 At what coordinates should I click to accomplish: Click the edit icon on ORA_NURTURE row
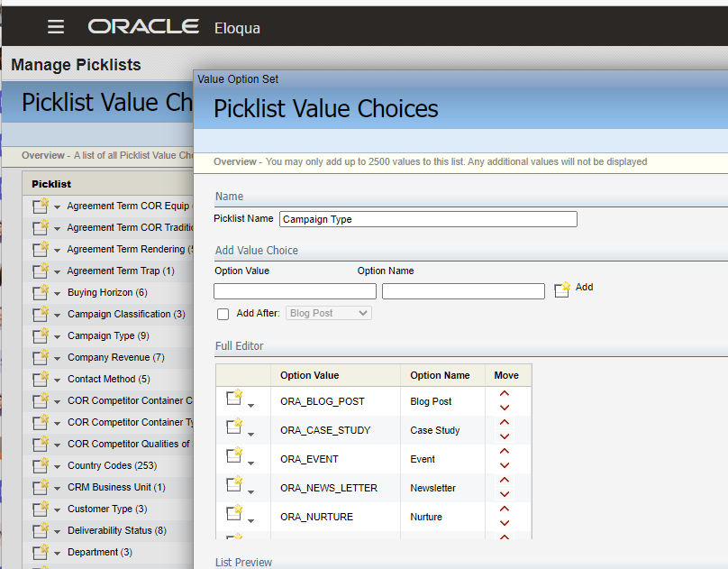(234, 512)
